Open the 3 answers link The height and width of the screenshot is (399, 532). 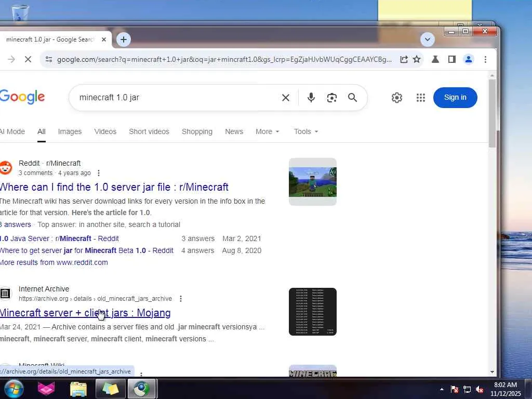pos(16,224)
